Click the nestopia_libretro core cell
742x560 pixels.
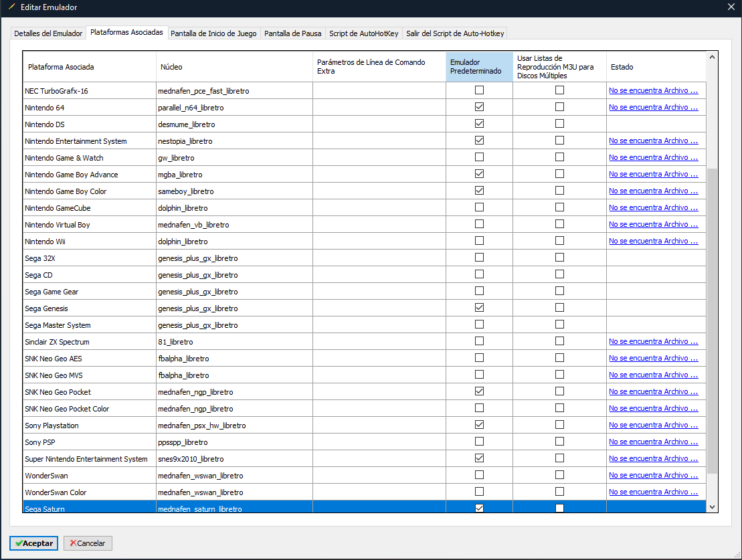coord(234,141)
